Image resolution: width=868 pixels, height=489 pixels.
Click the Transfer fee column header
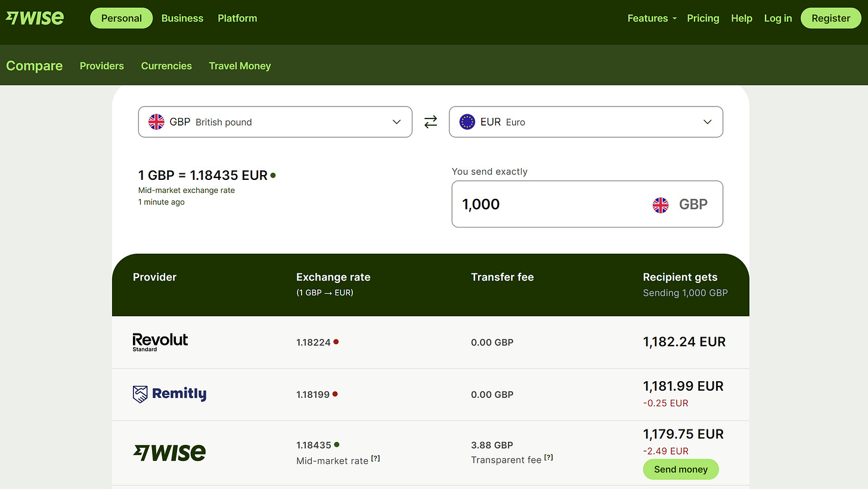tap(502, 277)
